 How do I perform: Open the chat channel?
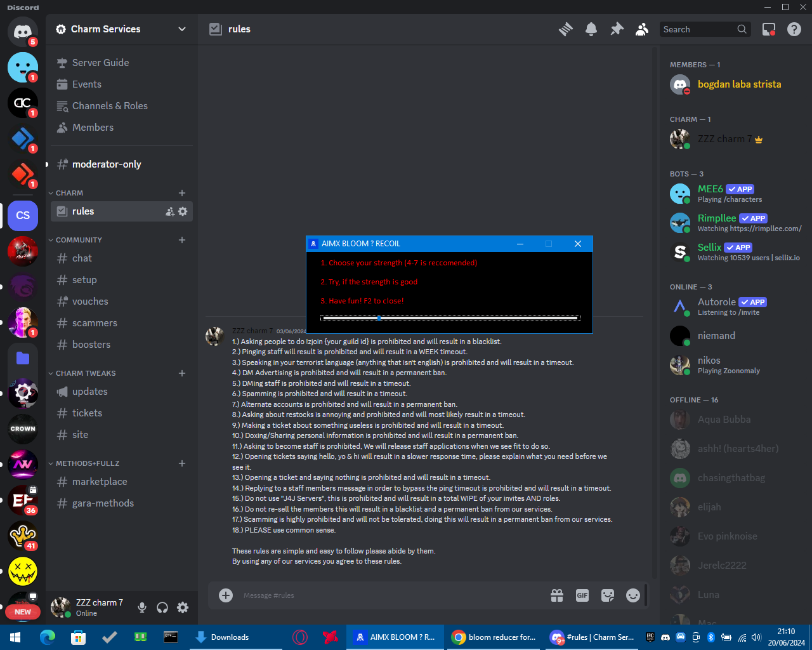(122, 258)
